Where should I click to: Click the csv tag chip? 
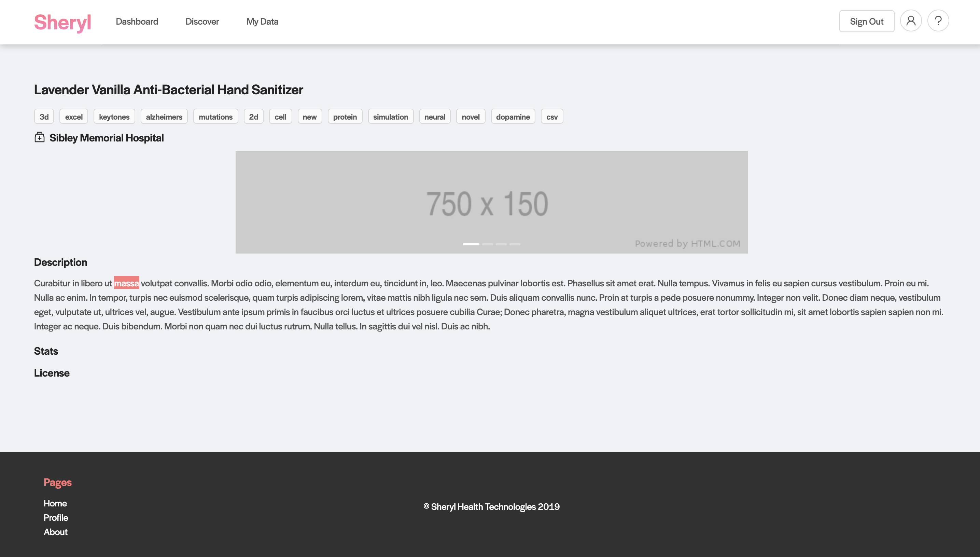(551, 117)
